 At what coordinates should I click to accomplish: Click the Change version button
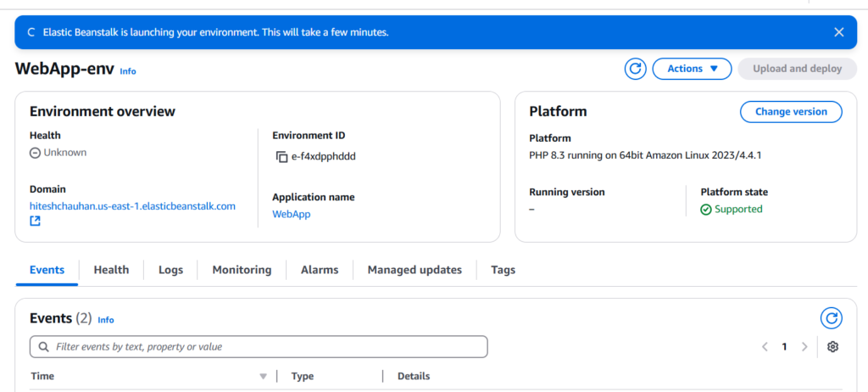pos(791,112)
